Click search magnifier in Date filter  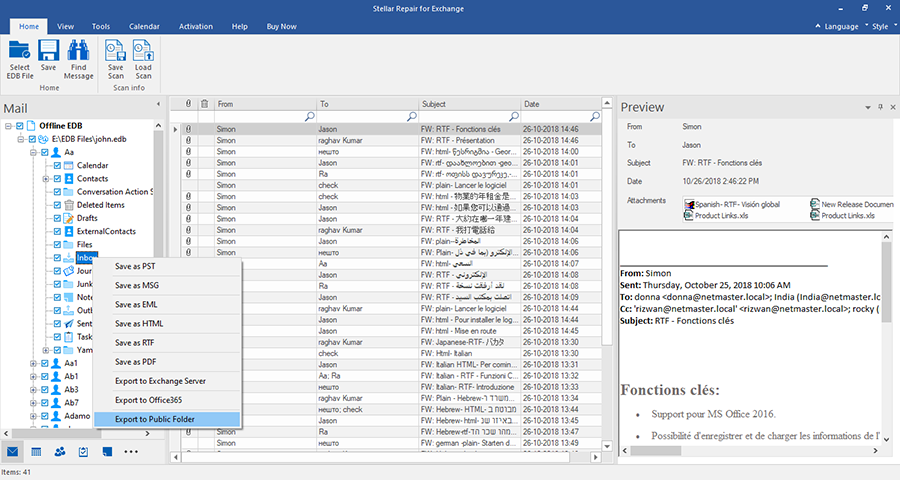click(x=595, y=117)
